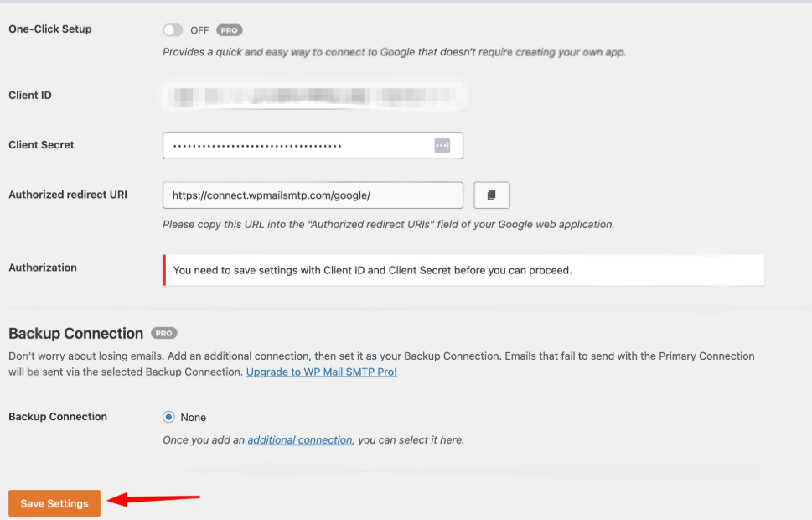Click the additional connection link
Screen dimensions: 812x520
click(299, 438)
